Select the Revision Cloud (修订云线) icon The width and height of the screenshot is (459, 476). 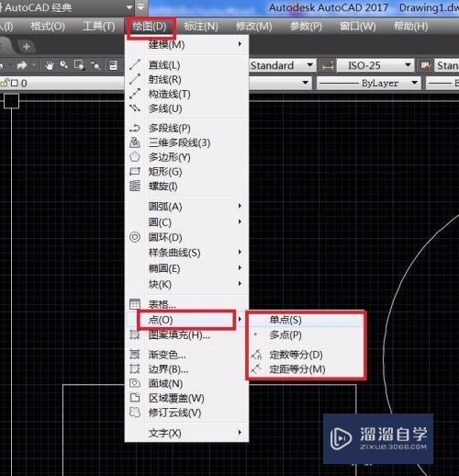point(135,413)
